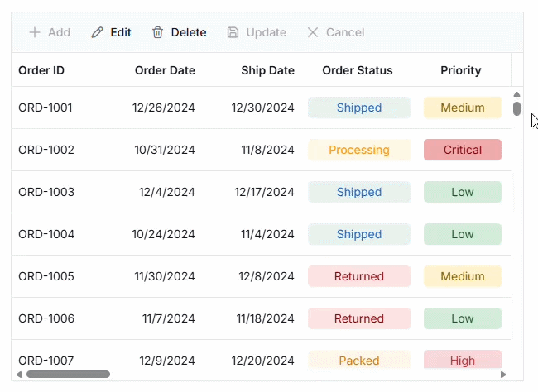
Task: Click the Edit pencil icon
Action: [x=98, y=32]
